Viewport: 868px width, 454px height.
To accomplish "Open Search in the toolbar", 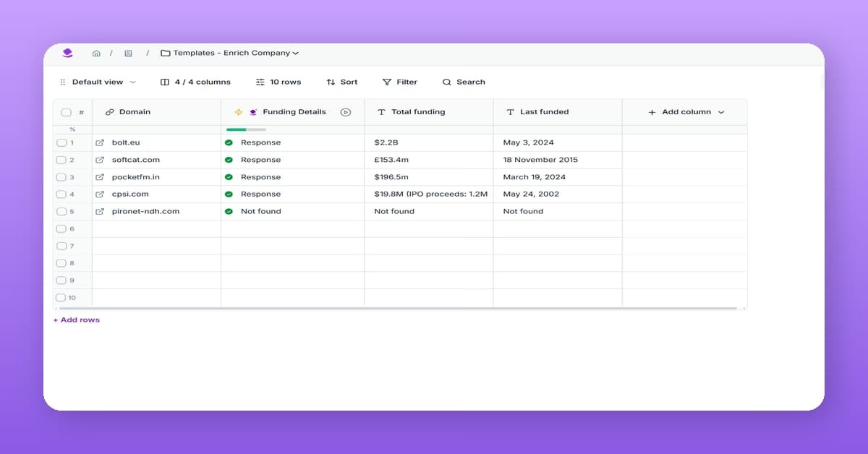I will [x=463, y=82].
